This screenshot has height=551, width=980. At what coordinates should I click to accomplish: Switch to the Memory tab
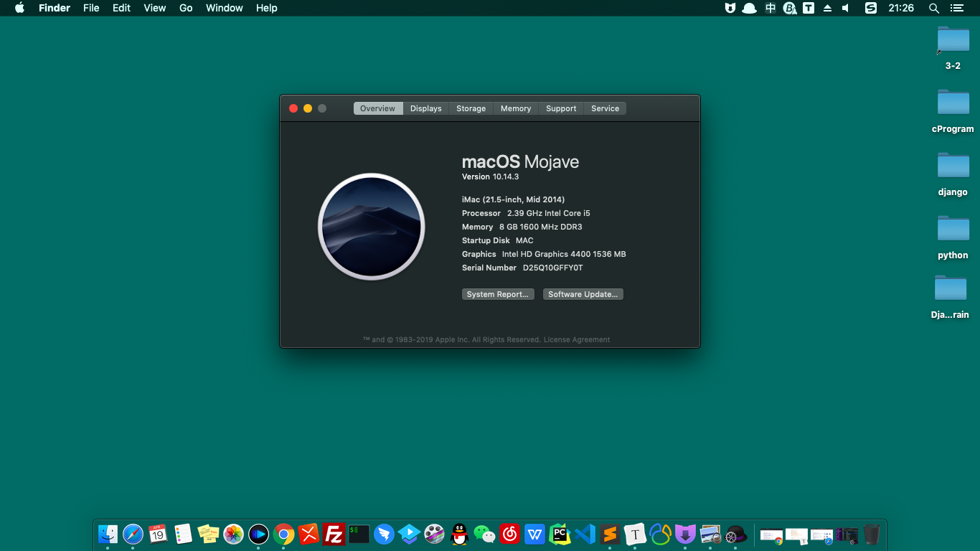tap(516, 108)
